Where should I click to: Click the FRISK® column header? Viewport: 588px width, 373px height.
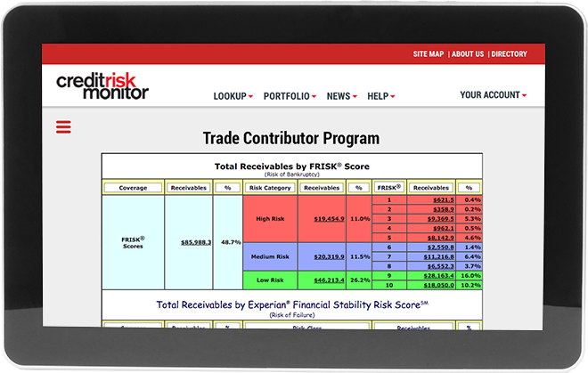(x=389, y=188)
